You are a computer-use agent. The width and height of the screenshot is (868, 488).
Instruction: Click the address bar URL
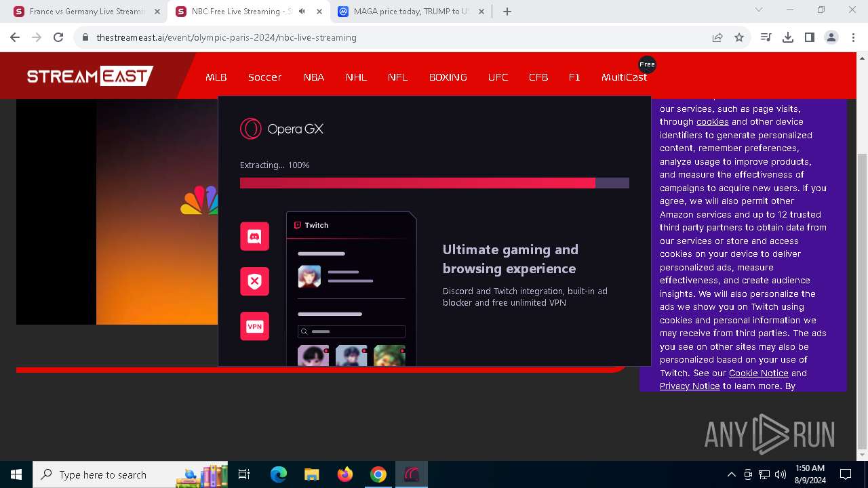[x=226, y=37]
